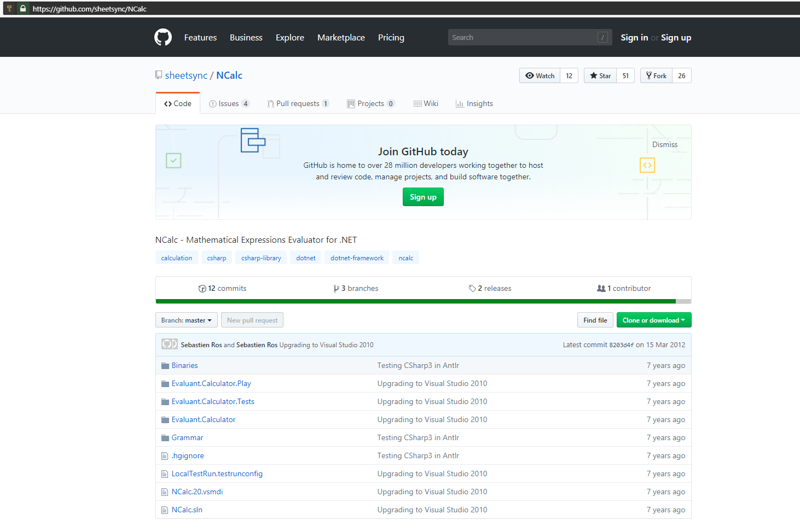Click the NCalc.sln file icon
The height and width of the screenshot is (532, 800).
[165, 510]
